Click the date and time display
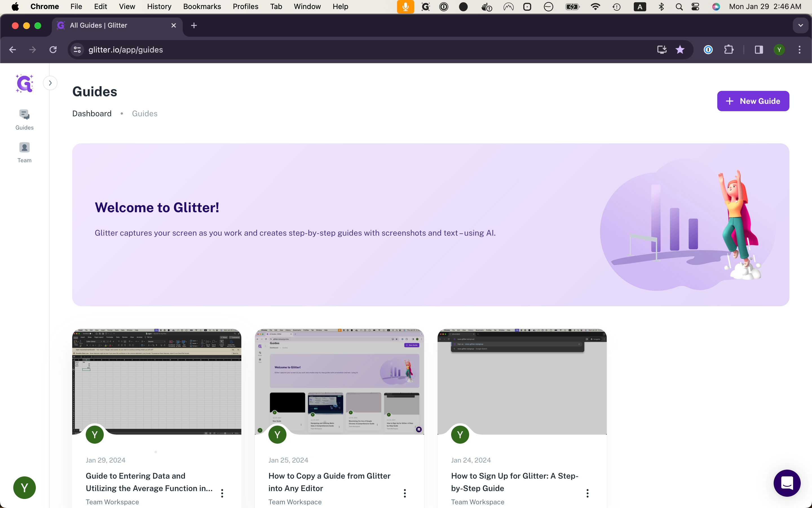Viewport: 812px width, 508px height. [x=765, y=6]
